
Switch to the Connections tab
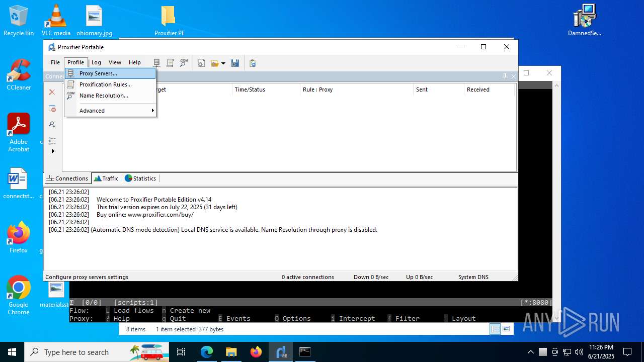(x=67, y=178)
